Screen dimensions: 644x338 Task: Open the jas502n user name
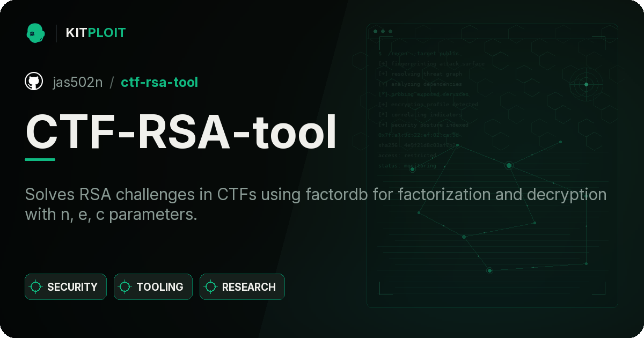(77, 82)
